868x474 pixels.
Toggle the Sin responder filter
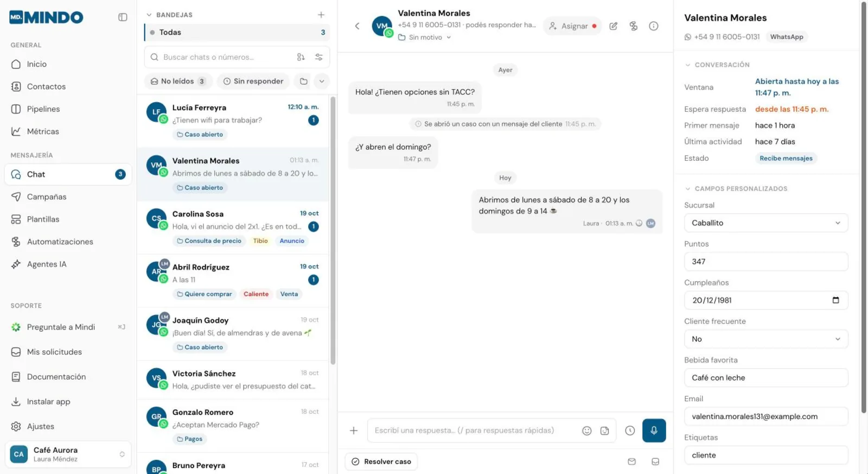253,81
